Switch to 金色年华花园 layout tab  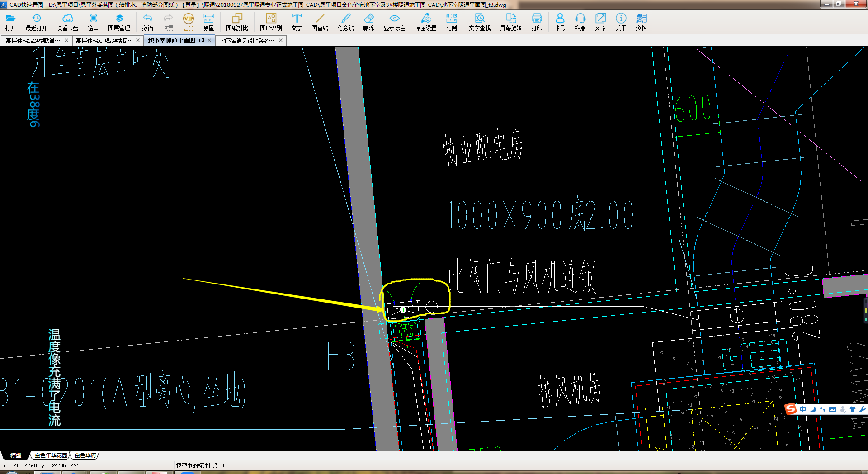tap(51, 455)
